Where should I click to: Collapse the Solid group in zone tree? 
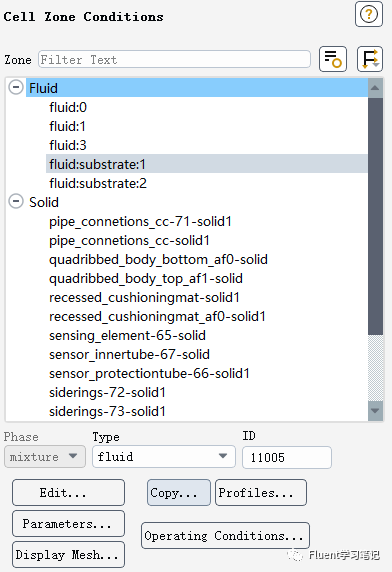16,201
